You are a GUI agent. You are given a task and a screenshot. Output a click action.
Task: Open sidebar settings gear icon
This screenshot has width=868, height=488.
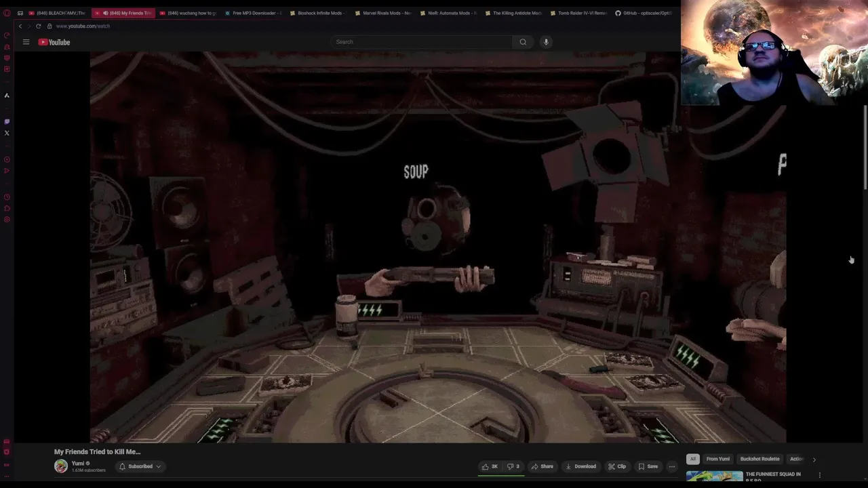pos(7,220)
